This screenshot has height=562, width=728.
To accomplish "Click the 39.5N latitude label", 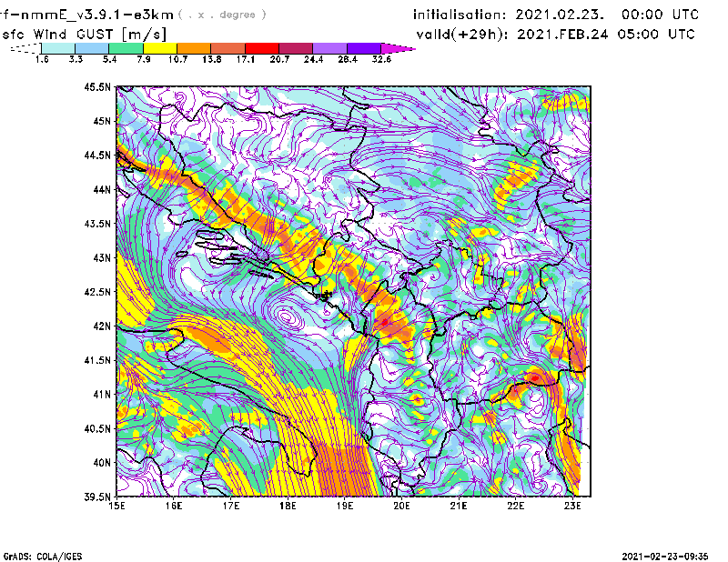I will click(97, 497).
